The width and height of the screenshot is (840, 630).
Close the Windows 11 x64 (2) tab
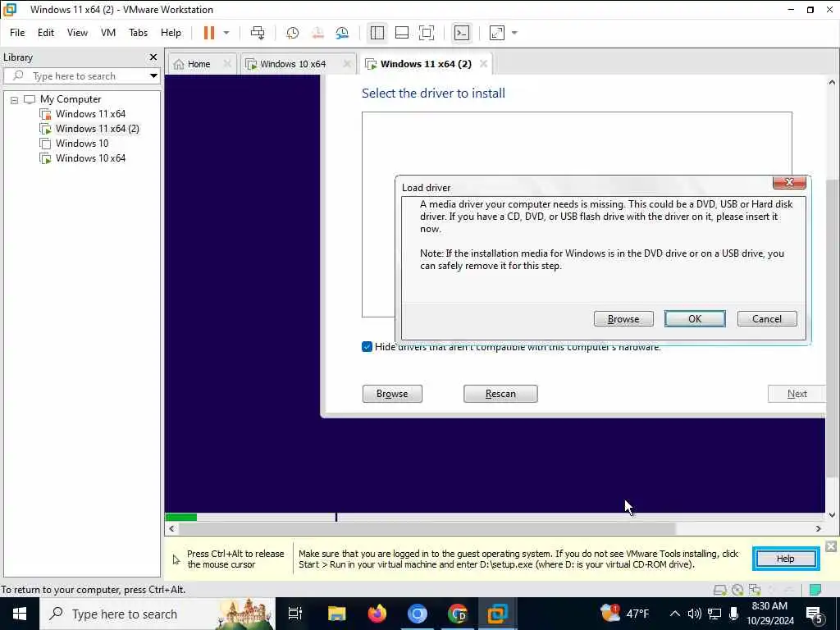click(483, 64)
